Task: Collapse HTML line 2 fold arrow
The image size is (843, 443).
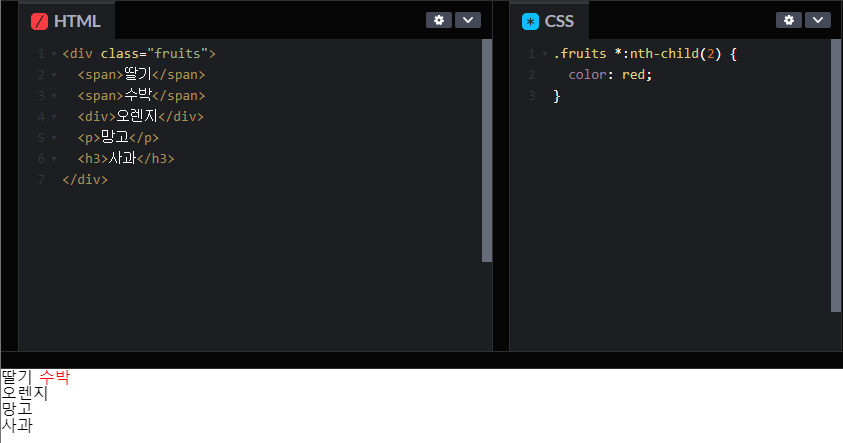Action: pyautogui.click(x=54, y=75)
